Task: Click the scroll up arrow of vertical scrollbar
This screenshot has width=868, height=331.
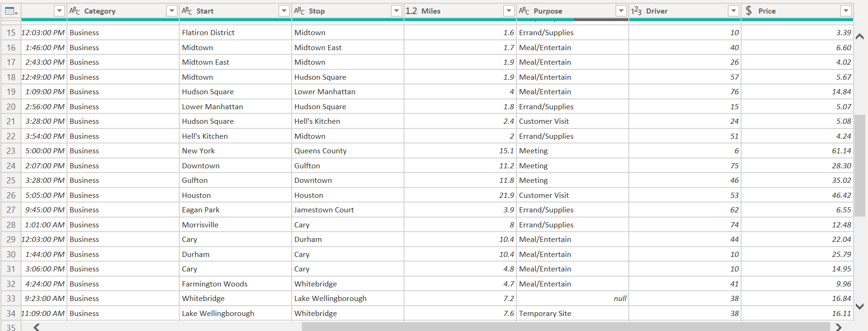Action: click(x=860, y=36)
